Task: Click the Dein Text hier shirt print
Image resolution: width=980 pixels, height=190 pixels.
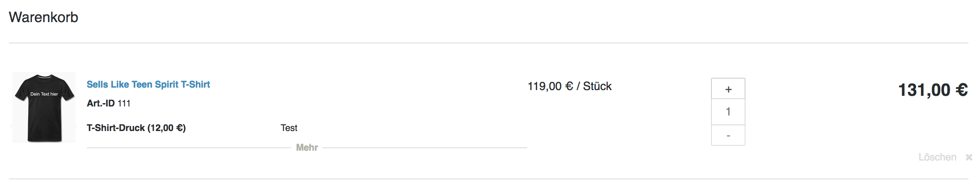Action: pyautogui.click(x=44, y=94)
